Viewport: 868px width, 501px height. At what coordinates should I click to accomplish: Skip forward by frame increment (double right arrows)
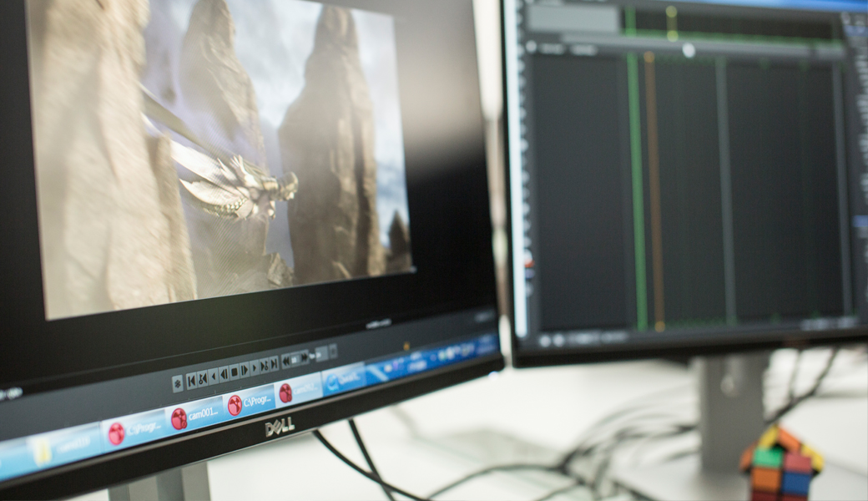305,357
